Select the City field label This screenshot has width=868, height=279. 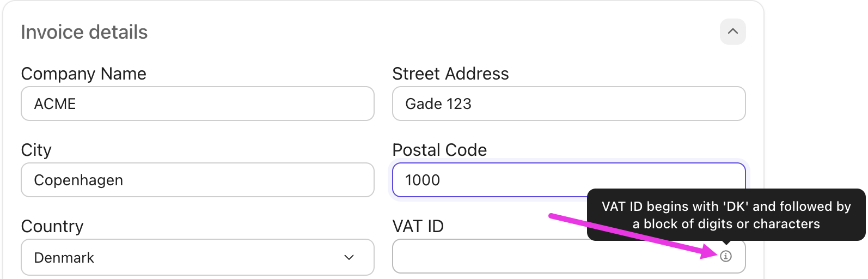click(36, 150)
